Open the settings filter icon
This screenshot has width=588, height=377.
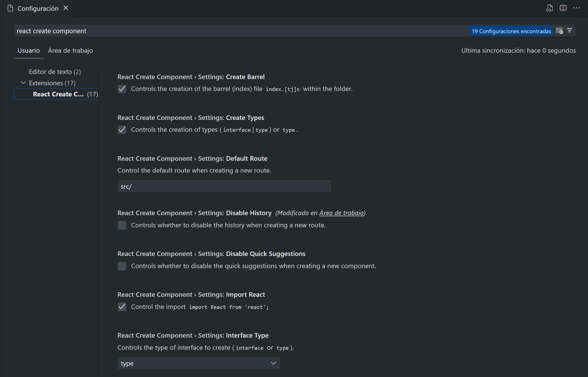click(x=569, y=30)
